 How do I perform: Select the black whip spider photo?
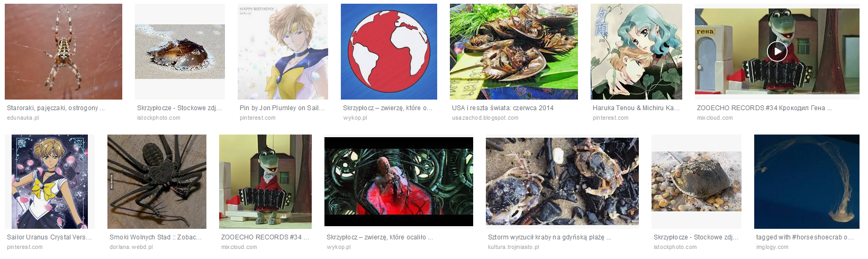tap(157, 182)
